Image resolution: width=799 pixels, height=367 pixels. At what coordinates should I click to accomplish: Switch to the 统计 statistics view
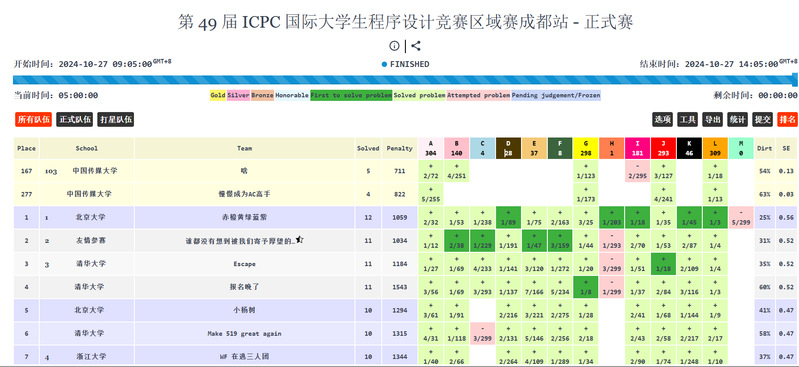pos(737,120)
